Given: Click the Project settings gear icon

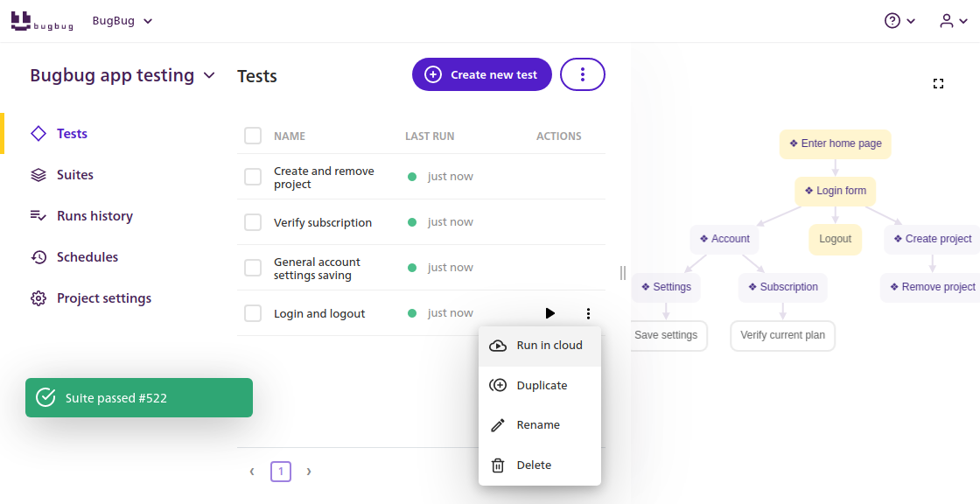Looking at the screenshot, I should (38, 298).
